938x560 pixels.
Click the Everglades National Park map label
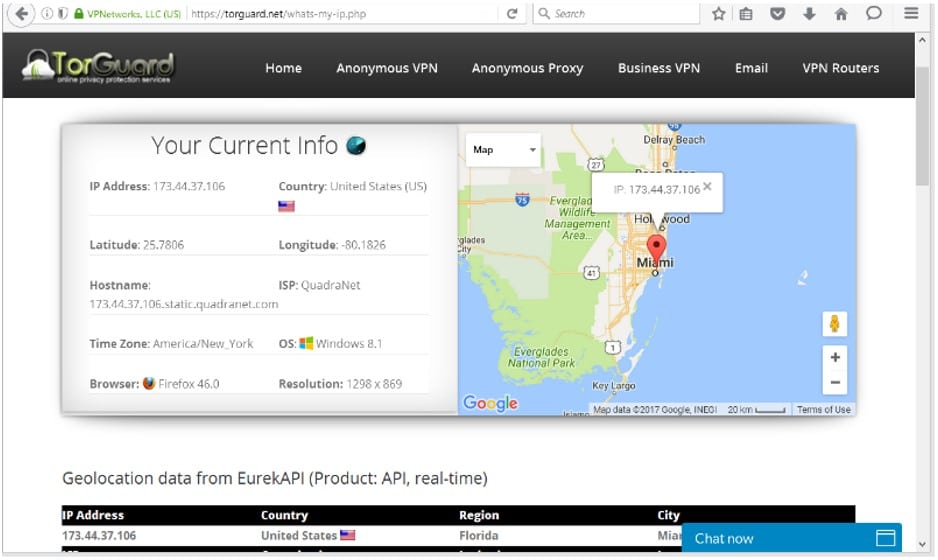[x=541, y=357]
